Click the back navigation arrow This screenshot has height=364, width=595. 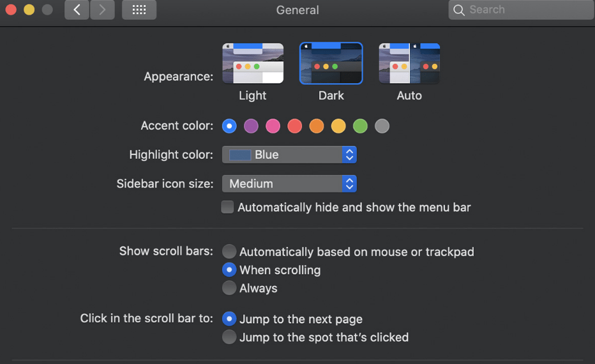(77, 10)
